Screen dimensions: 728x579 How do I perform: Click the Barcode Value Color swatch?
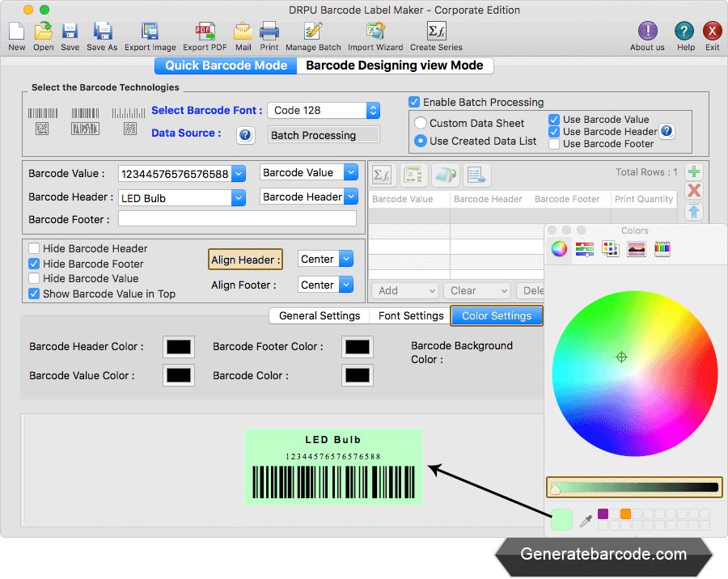tap(179, 376)
